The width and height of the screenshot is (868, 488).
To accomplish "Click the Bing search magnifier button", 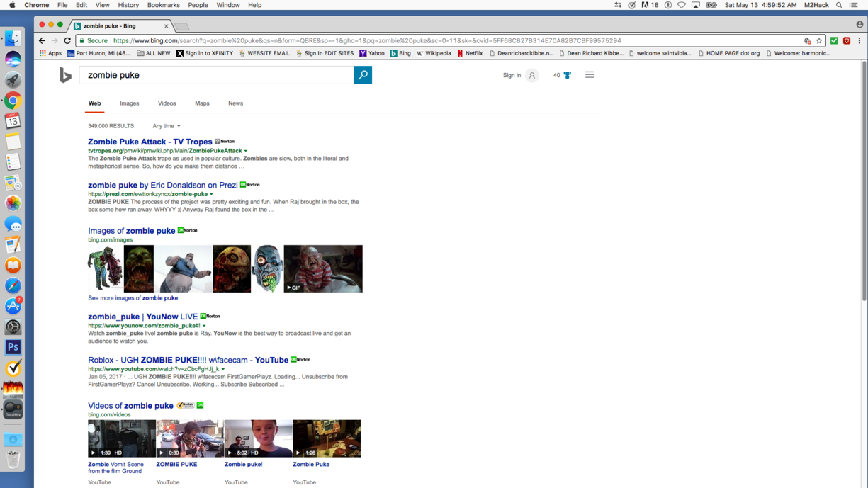I will click(363, 75).
